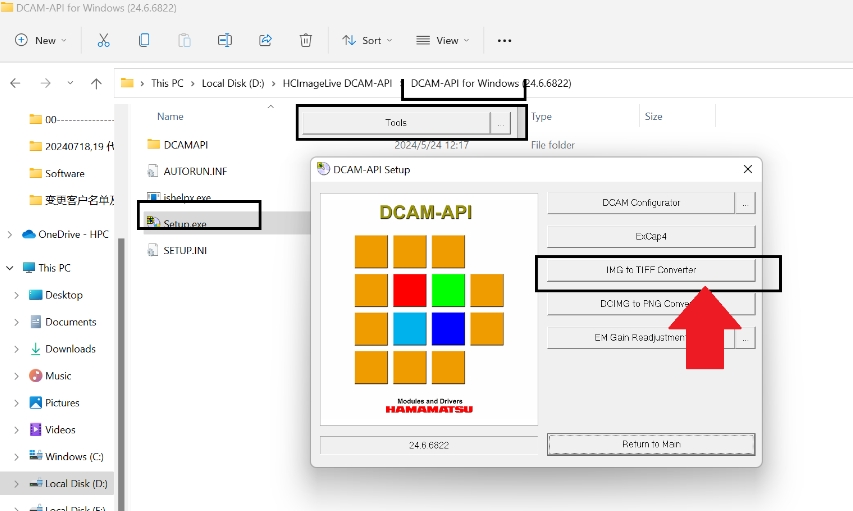Click the Share icon in toolbar
853x511 pixels.
click(265, 40)
